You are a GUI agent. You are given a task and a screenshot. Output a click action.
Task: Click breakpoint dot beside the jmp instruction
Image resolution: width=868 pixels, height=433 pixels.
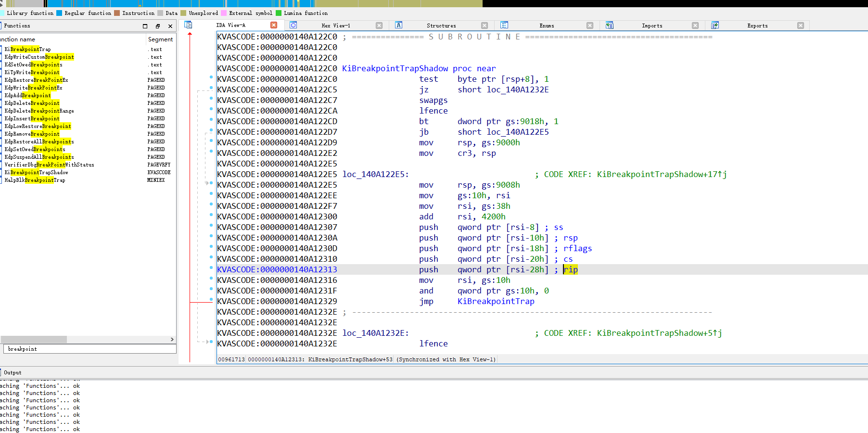(211, 300)
